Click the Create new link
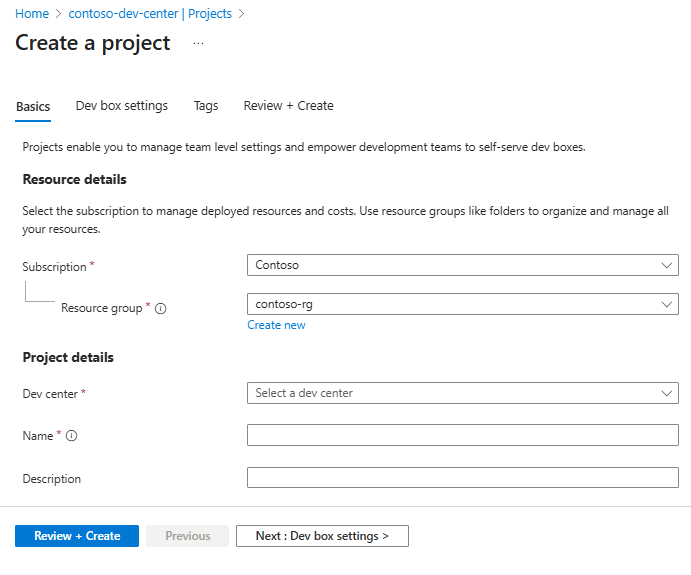 [276, 325]
